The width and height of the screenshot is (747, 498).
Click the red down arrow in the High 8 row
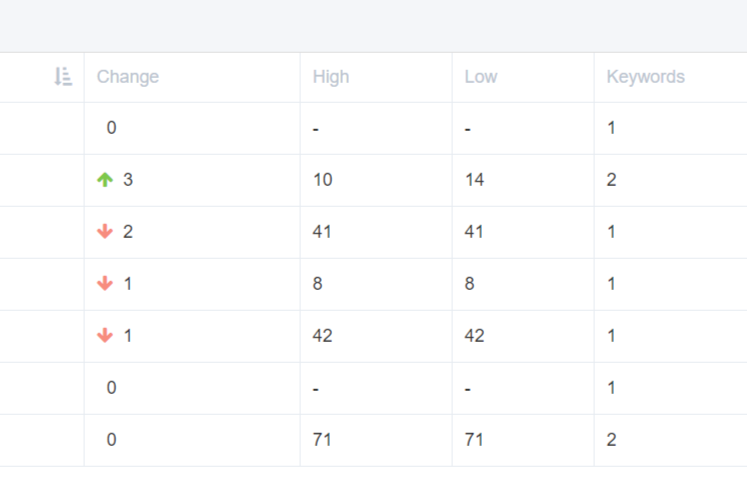[105, 284]
